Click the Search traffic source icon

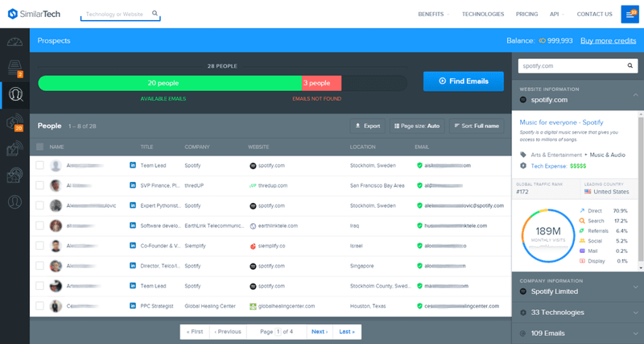tap(582, 221)
